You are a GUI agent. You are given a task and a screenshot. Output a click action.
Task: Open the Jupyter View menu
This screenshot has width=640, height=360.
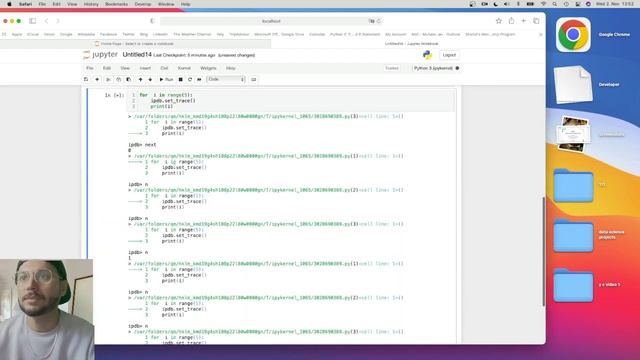click(125, 68)
